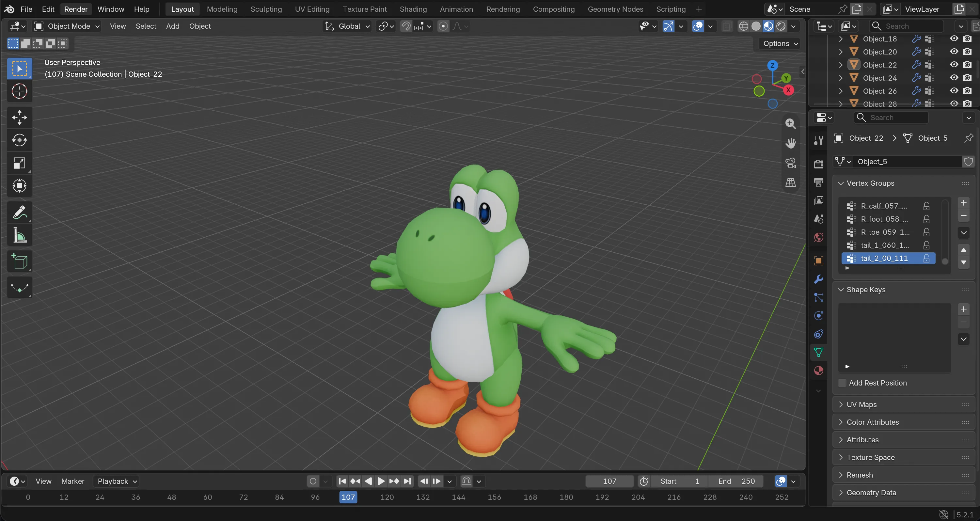Toggle the camera view icon
The height and width of the screenshot is (521, 980).
point(791,163)
